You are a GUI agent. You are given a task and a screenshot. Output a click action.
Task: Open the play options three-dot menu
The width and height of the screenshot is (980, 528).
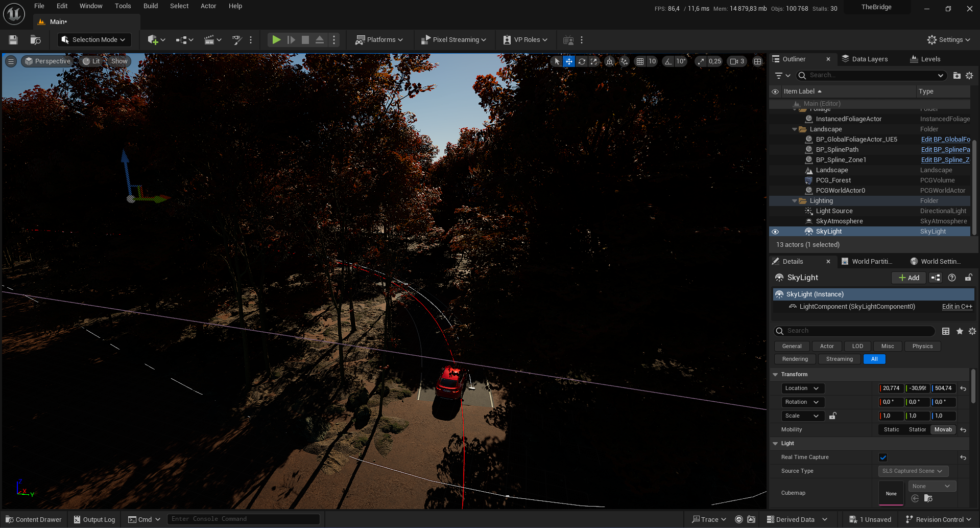pos(334,40)
